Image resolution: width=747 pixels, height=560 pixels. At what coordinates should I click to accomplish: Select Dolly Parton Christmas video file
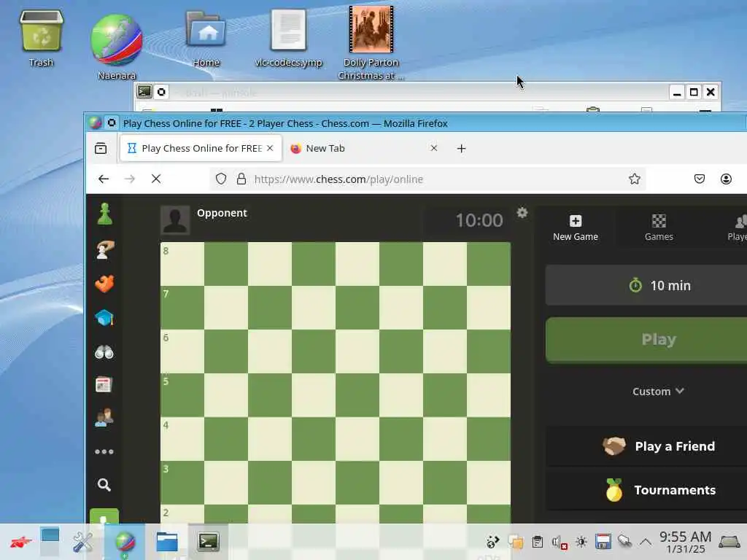click(x=371, y=43)
